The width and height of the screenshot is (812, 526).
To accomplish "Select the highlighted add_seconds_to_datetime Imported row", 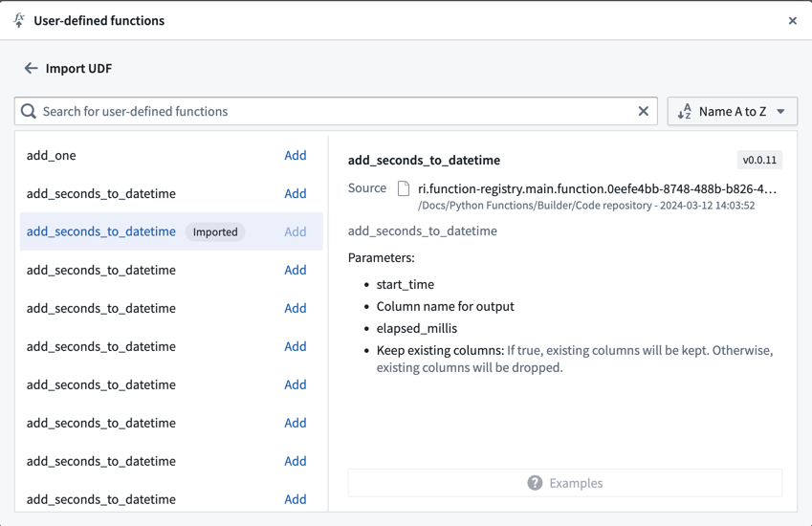I will tap(171, 231).
